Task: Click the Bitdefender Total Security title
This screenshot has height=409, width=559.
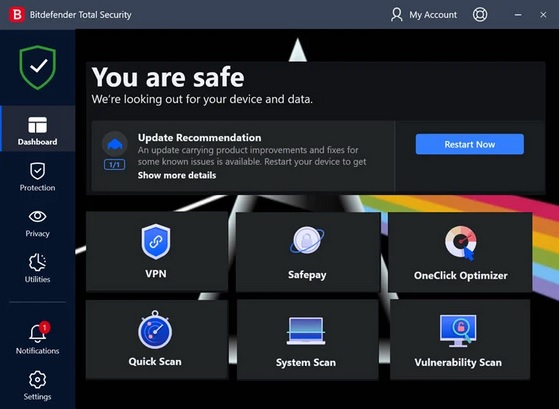Action: click(x=81, y=15)
